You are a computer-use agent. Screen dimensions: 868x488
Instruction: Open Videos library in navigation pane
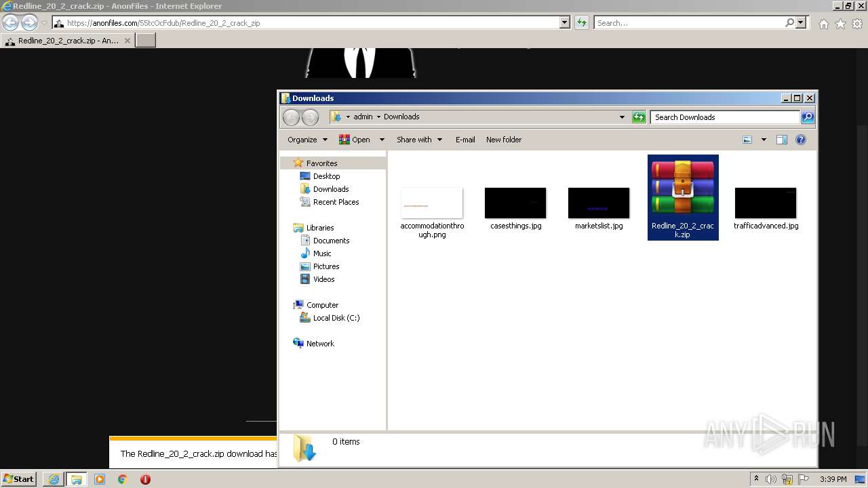click(323, 279)
